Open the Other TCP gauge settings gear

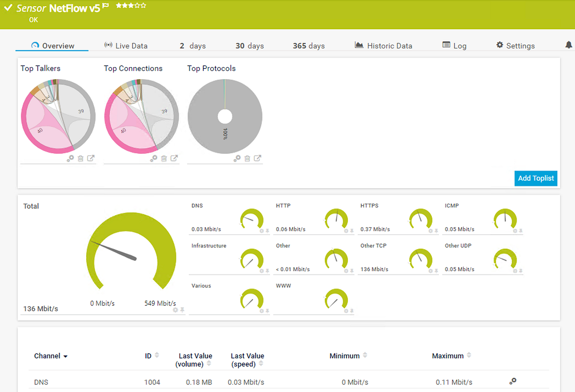[430, 271]
